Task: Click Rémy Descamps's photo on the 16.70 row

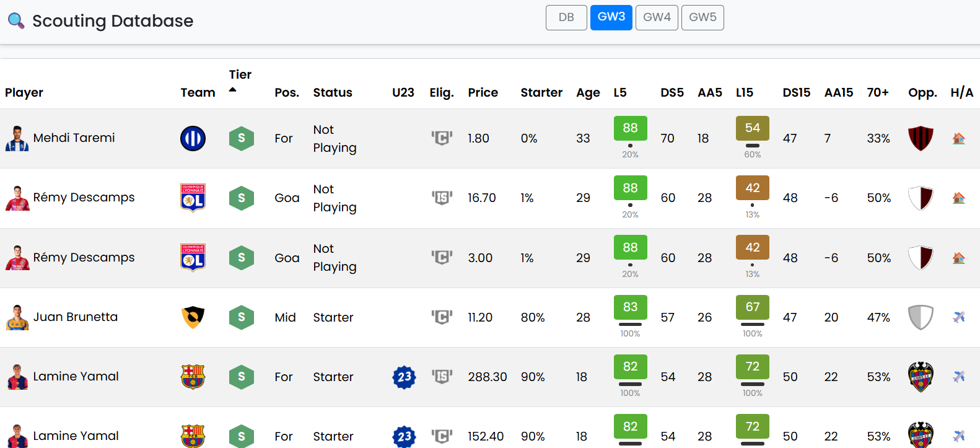Action: click(17, 198)
